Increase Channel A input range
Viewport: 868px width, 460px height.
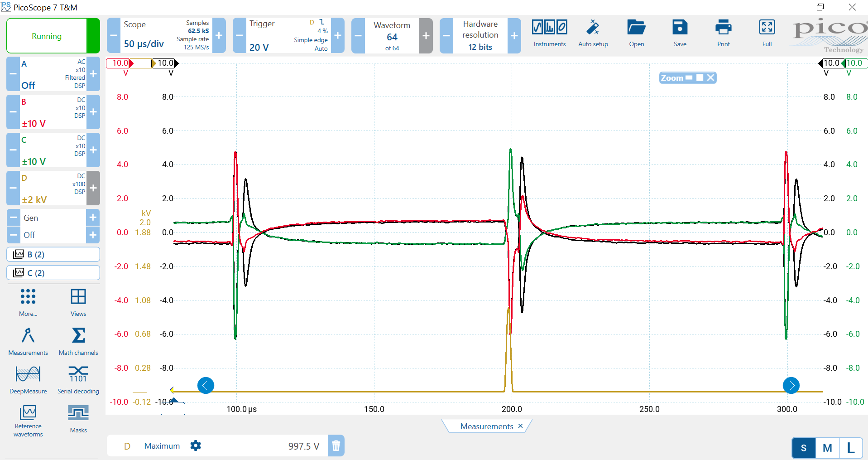click(93, 74)
